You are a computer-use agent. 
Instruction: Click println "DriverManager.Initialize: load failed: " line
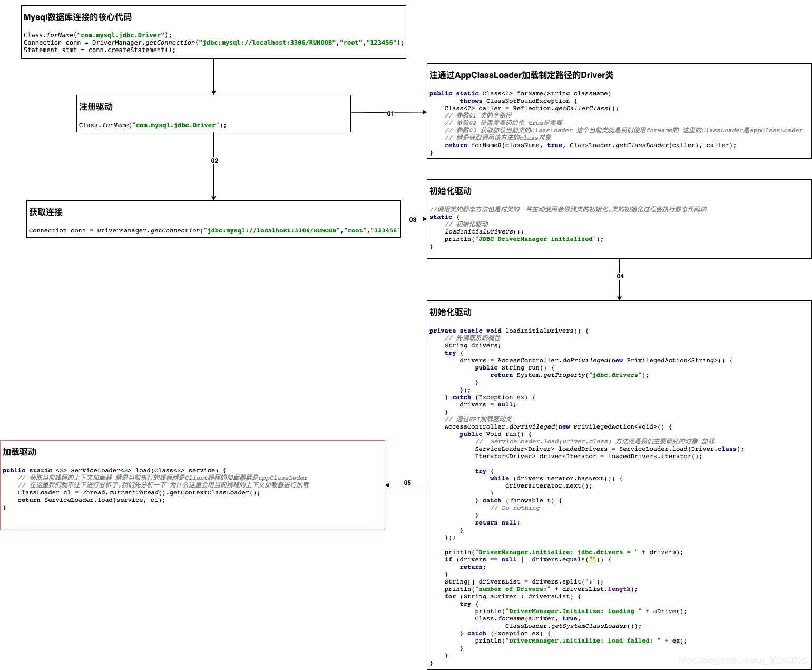click(x=581, y=640)
